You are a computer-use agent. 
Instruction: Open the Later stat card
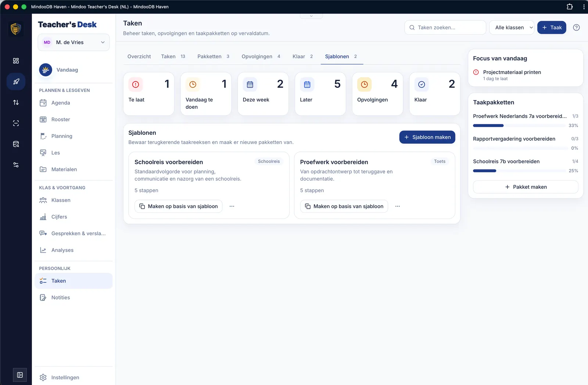pos(320,94)
